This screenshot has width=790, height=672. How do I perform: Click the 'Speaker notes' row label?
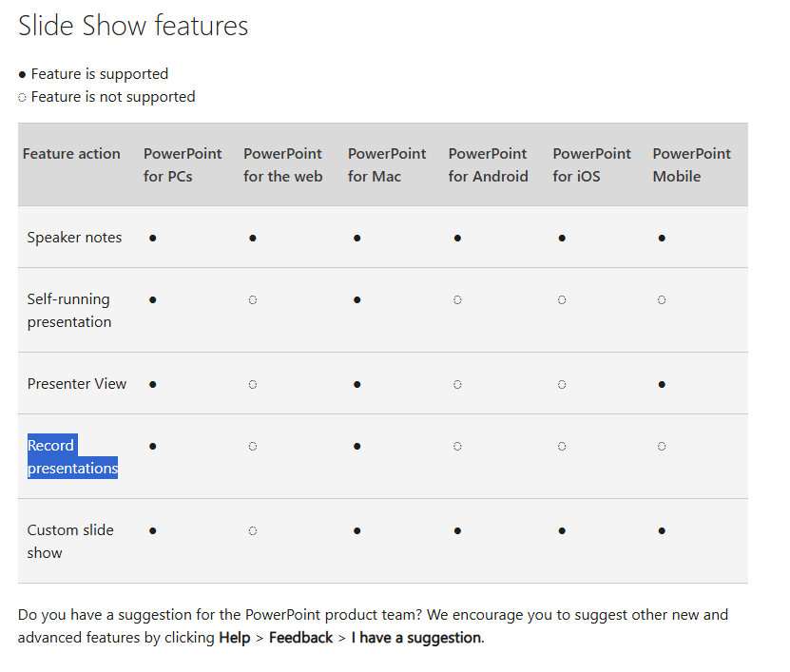74,238
